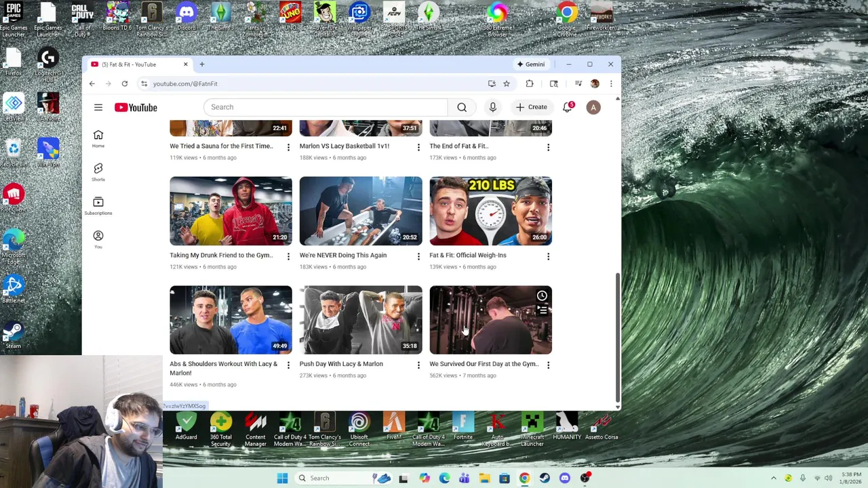Open Assetto Corsa desktop shortcut
868x488 pixels.
coord(601,427)
